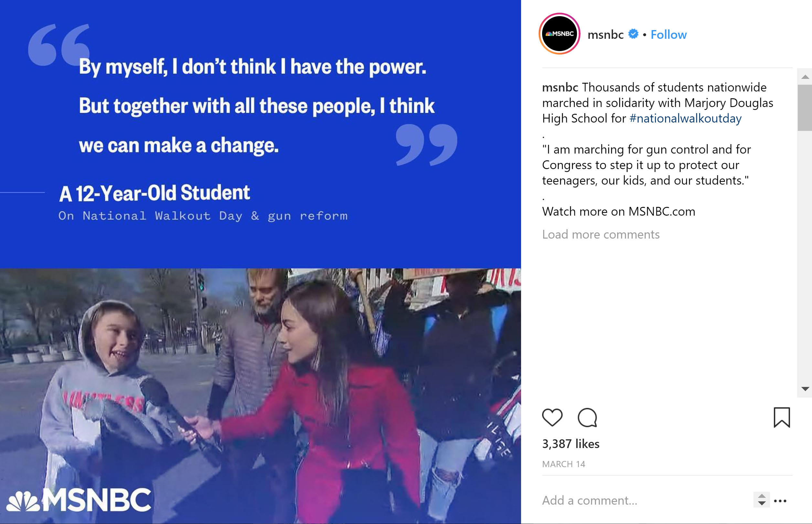Open comments using speech bubble icon
The height and width of the screenshot is (524, 812).
(x=587, y=417)
